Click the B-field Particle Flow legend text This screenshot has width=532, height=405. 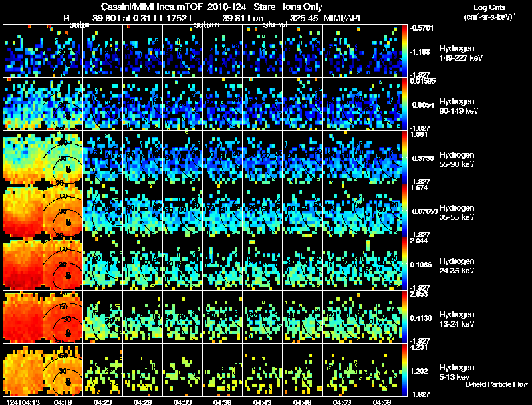point(496,384)
